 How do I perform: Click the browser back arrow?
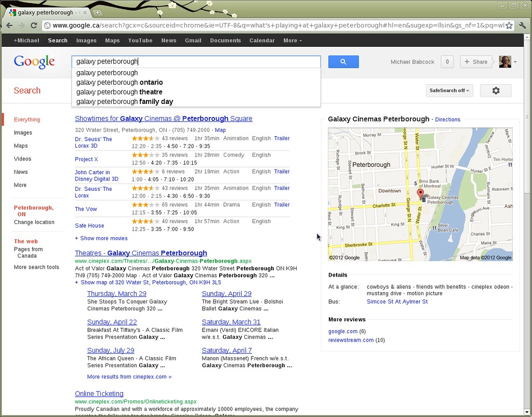9,25
